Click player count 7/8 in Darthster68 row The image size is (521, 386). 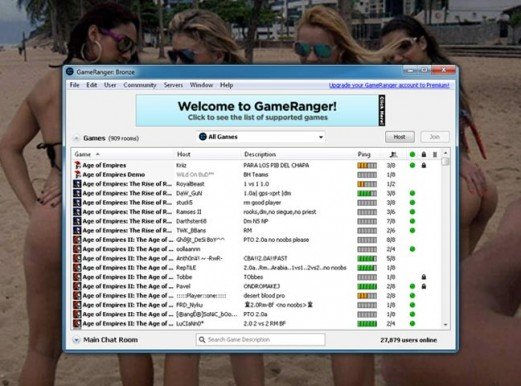tap(391, 221)
